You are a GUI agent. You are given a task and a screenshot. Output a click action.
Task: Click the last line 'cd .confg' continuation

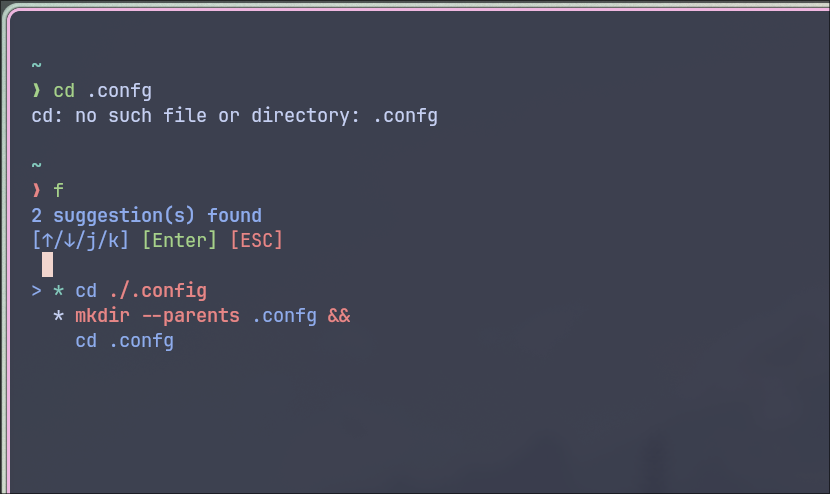pos(124,341)
